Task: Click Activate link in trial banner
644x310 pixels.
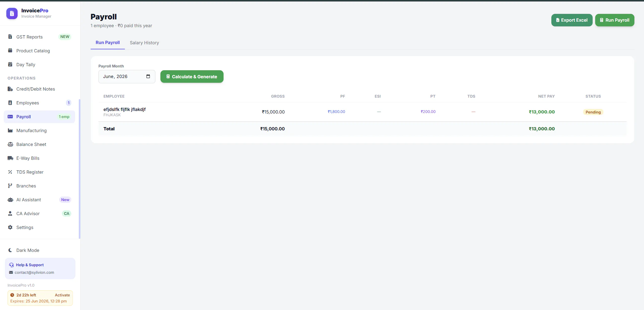Action: point(62,295)
